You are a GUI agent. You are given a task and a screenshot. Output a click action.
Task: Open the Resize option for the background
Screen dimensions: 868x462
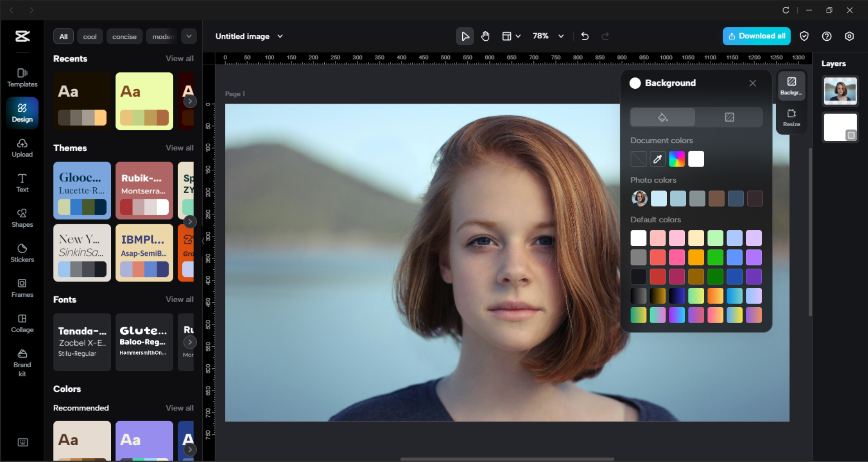(791, 118)
